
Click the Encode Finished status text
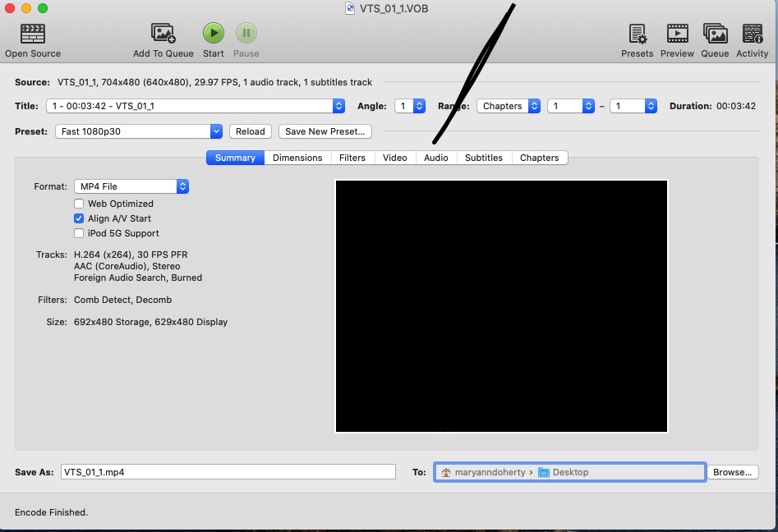(51, 512)
